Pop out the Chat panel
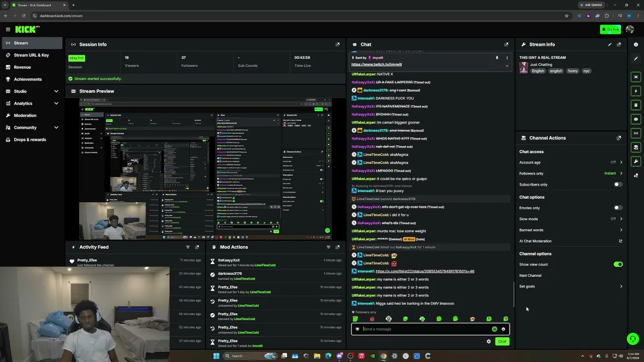The height and width of the screenshot is (362, 644). (506, 44)
